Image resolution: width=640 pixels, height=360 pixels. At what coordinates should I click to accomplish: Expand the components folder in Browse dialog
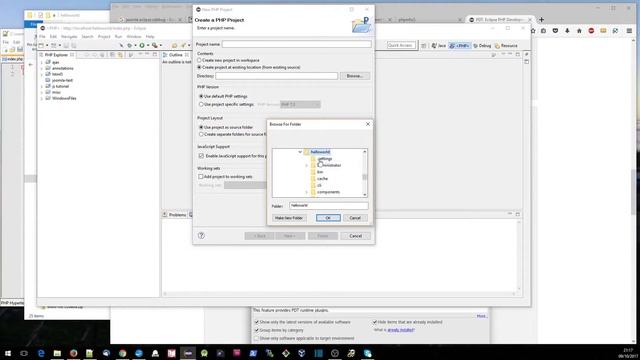(307, 192)
